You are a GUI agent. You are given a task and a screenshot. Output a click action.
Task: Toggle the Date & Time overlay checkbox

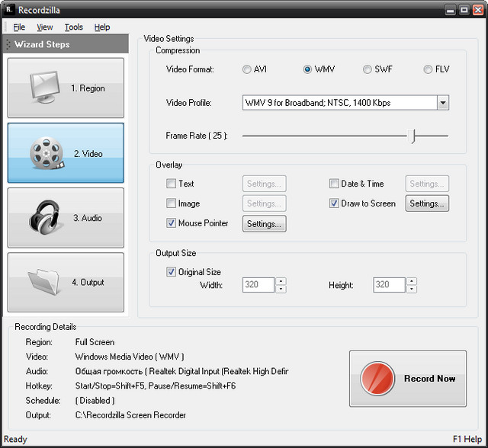[334, 184]
